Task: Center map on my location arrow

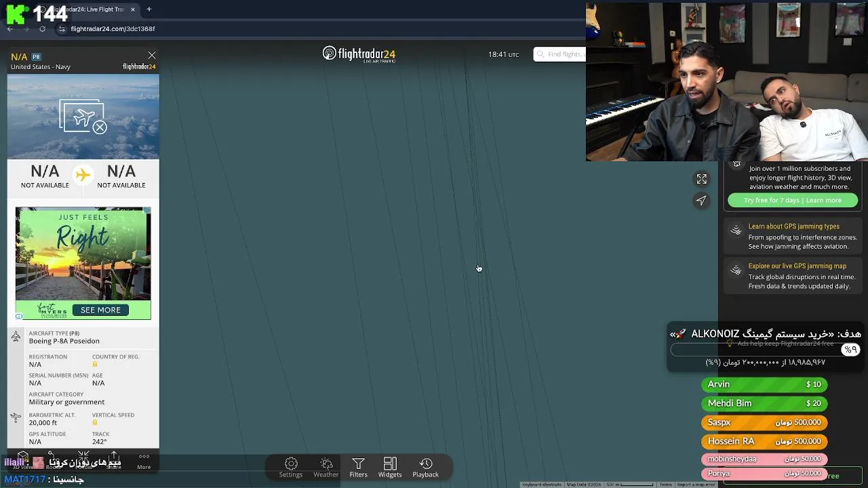Action: [x=702, y=200]
